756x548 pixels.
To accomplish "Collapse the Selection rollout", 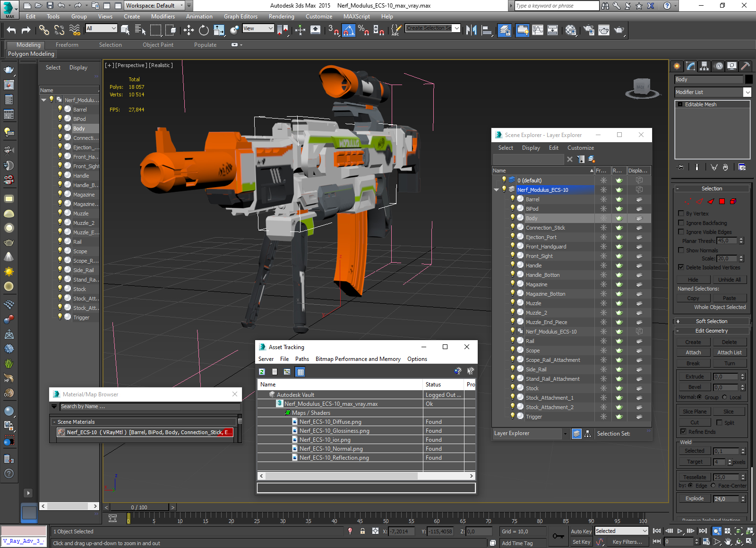I will pos(712,188).
